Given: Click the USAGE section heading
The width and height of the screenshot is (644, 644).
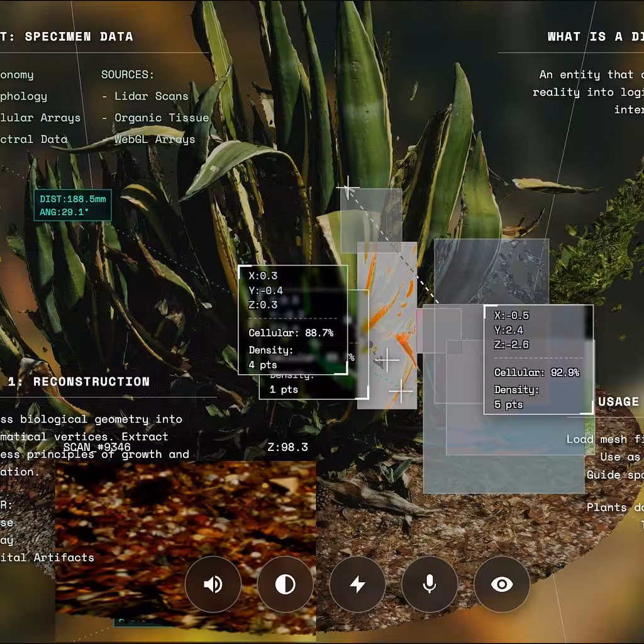Looking at the screenshot, I should 618,401.
